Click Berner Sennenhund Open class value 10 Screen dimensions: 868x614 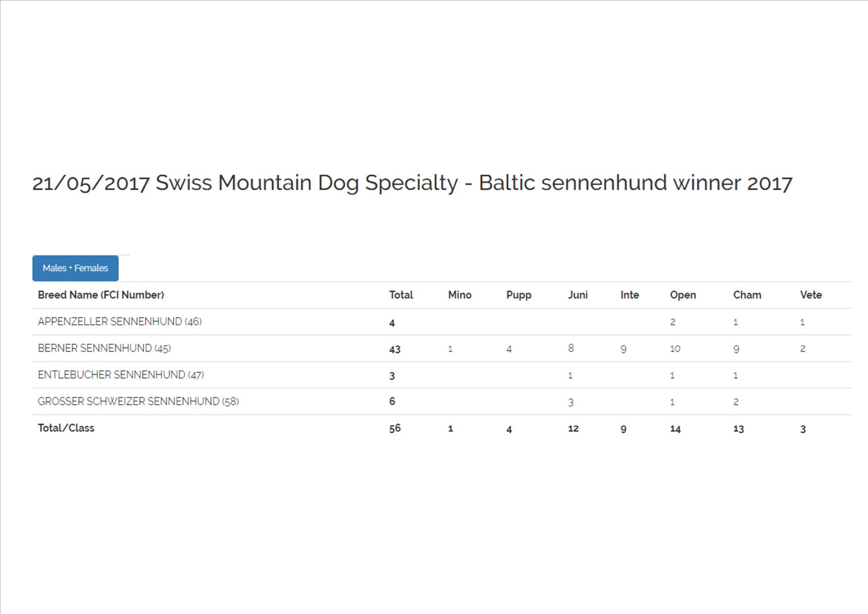(x=675, y=349)
